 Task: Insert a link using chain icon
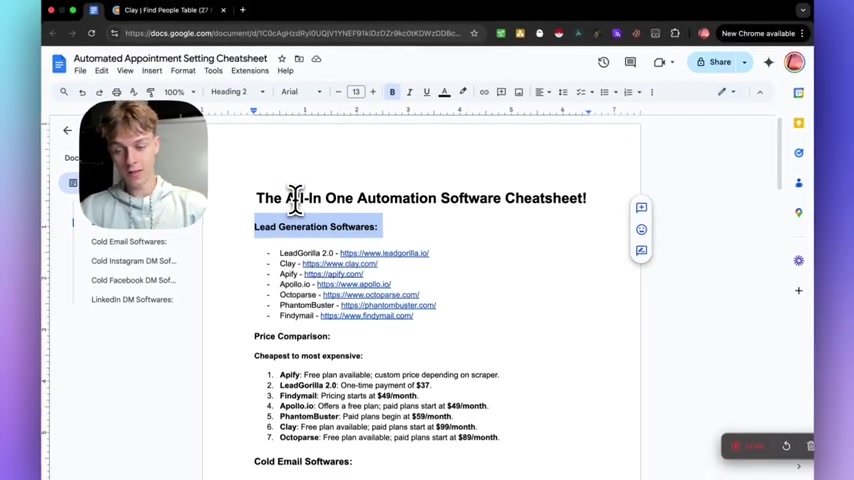(x=484, y=92)
